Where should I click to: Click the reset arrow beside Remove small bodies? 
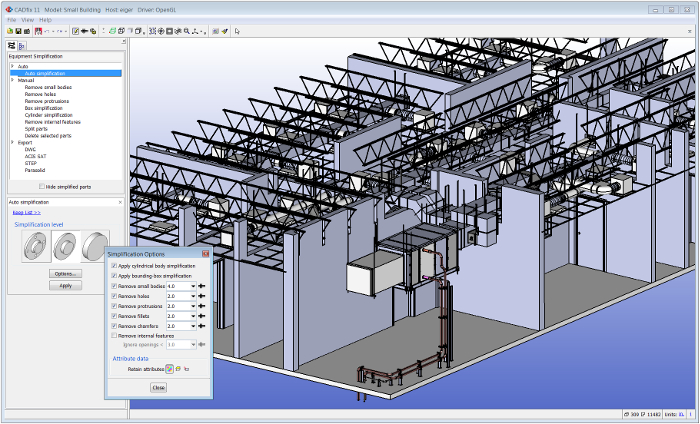point(201,286)
